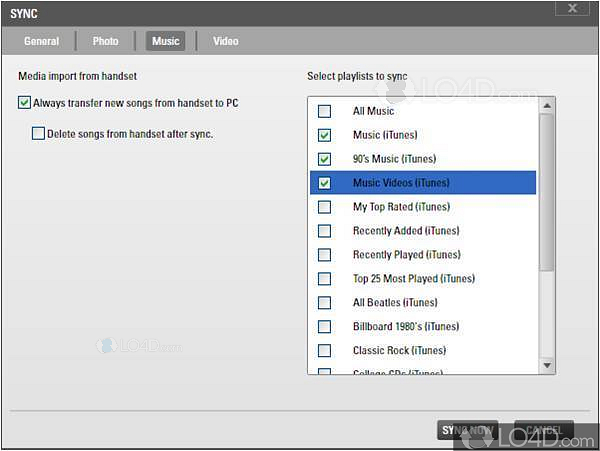This screenshot has width=600, height=451.
Task: Open the General tab
Action: pos(41,41)
